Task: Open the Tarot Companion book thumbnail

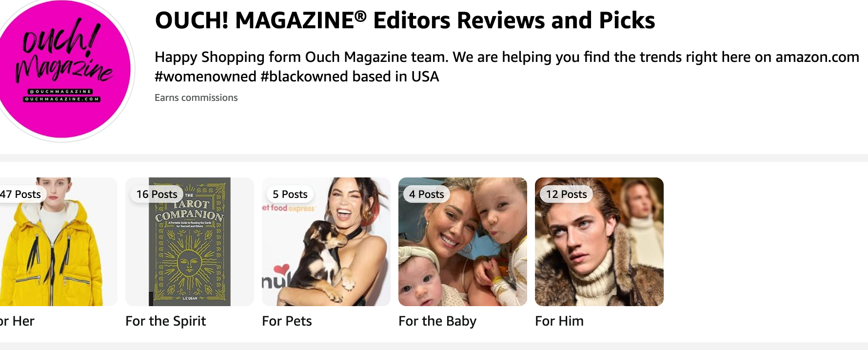Action: click(190, 242)
